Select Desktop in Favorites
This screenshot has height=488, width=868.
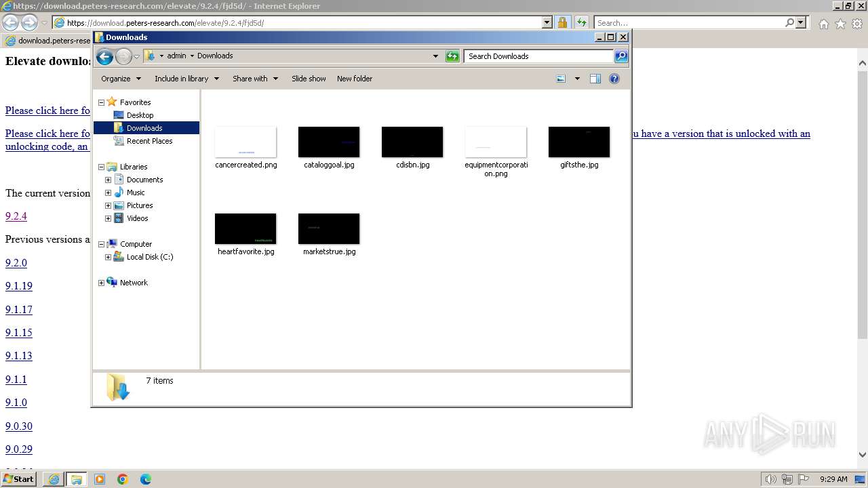[140, 115]
